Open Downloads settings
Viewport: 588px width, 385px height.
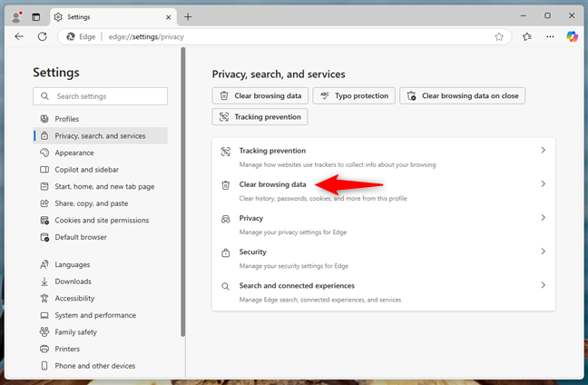pyautogui.click(x=100, y=281)
